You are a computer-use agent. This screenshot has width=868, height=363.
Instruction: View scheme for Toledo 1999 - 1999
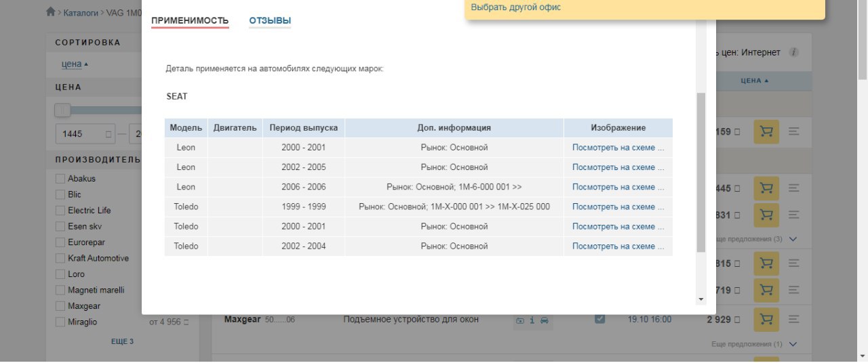(x=618, y=207)
